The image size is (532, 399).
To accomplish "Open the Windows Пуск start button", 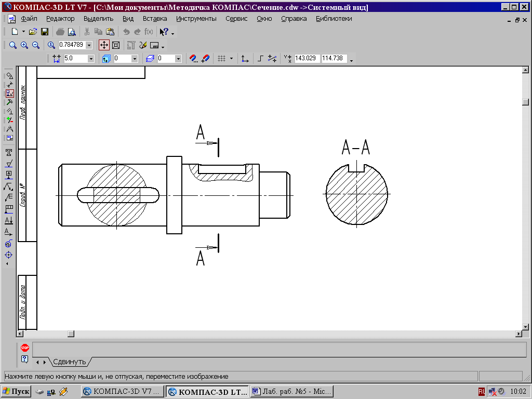I will (x=16, y=391).
